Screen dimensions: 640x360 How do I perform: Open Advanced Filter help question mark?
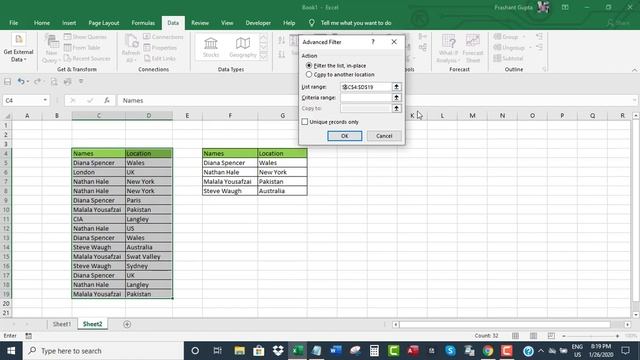(373, 42)
